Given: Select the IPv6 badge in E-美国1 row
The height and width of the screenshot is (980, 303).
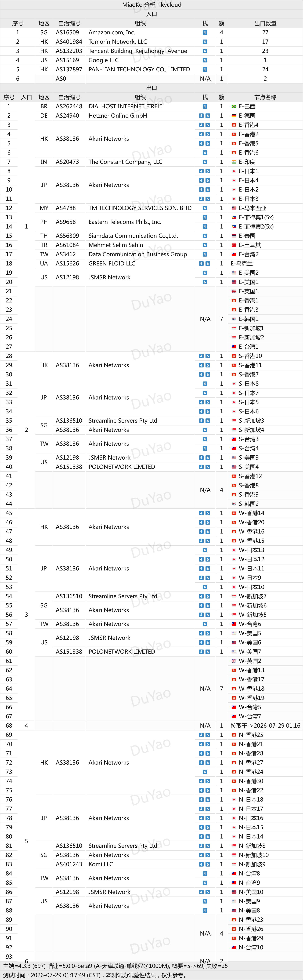Looking at the screenshot, I should click(205, 282).
